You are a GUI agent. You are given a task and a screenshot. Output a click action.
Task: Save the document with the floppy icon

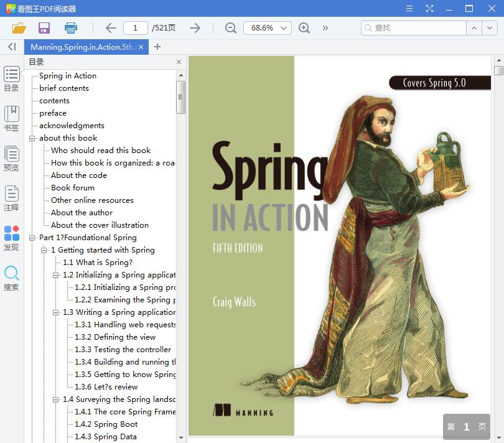[44, 28]
